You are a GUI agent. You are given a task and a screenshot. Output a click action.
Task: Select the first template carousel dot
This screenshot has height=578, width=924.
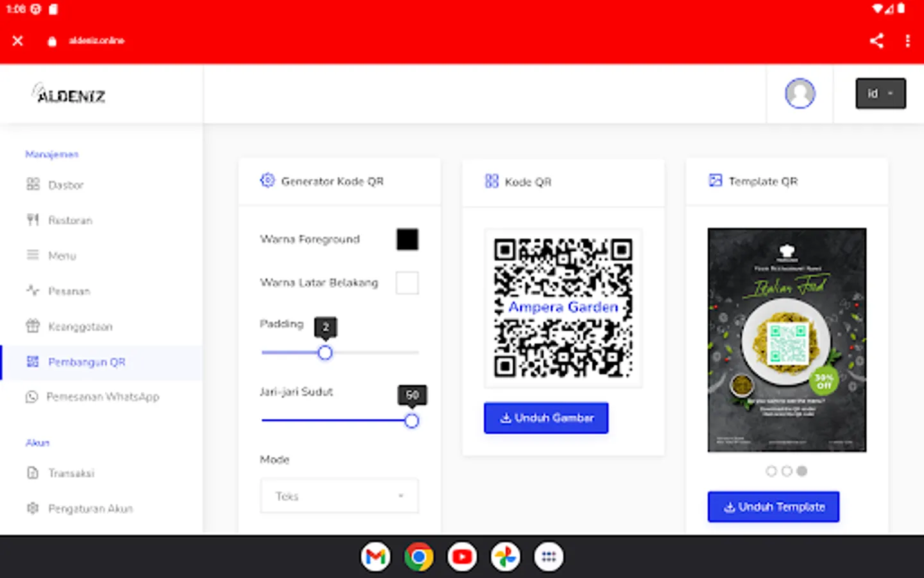771,471
